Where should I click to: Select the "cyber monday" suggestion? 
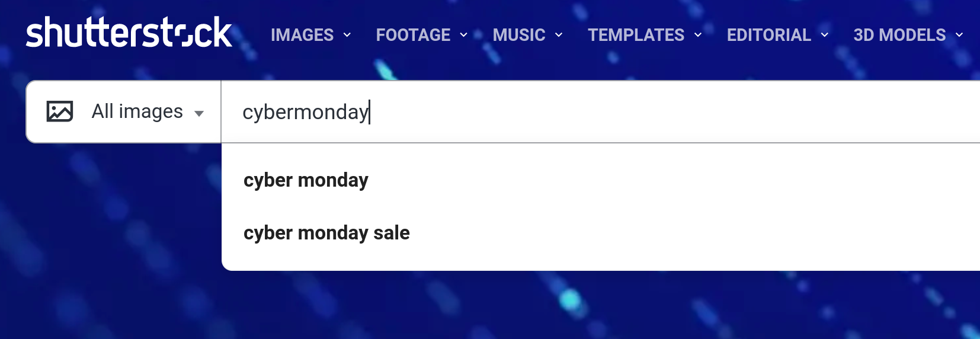306,180
